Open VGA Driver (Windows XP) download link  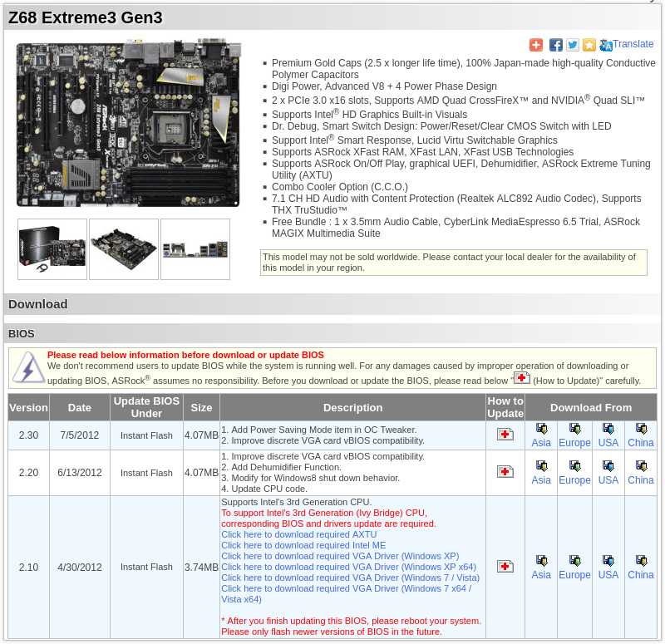[x=340, y=556]
